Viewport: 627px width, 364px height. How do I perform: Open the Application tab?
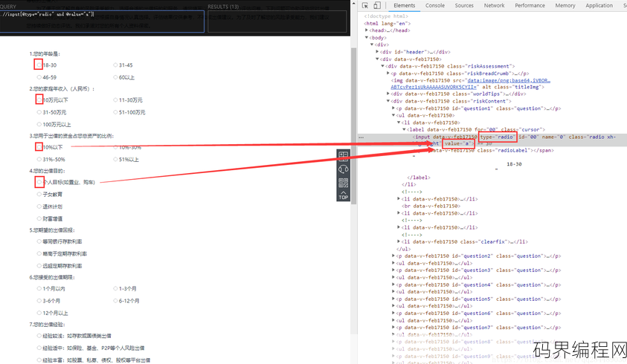599,6
